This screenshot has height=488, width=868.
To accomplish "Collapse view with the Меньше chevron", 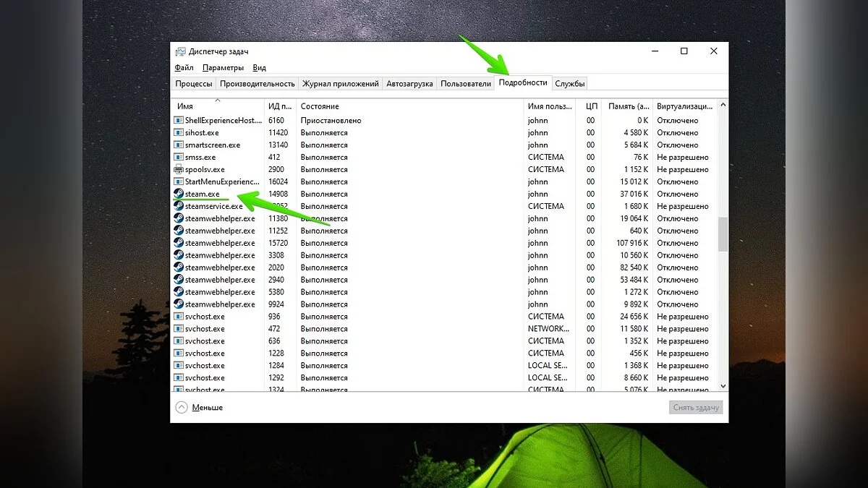I will pyautogui.click(x=182, y=408).
